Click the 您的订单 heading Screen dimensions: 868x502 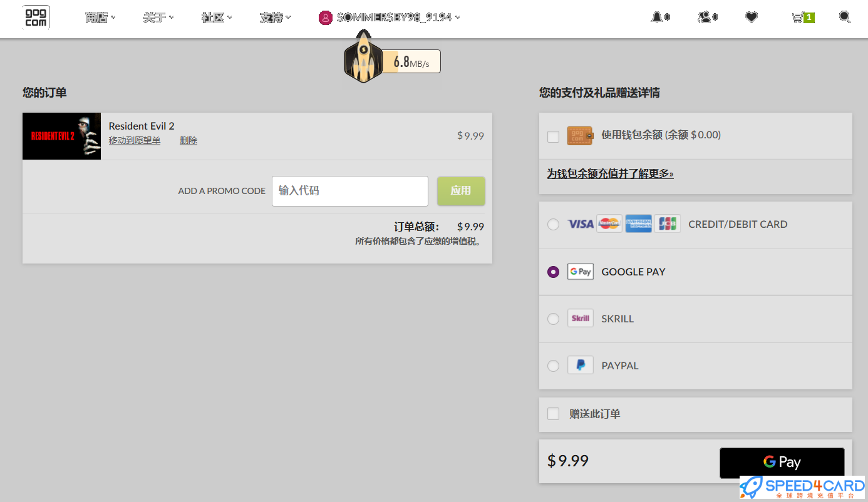pos(44,93)
